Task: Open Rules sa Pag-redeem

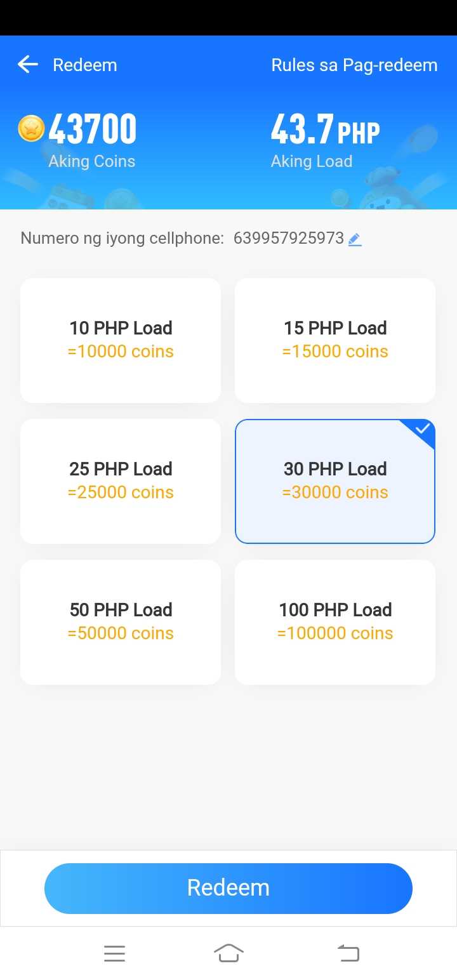Action: pos(354,65)
